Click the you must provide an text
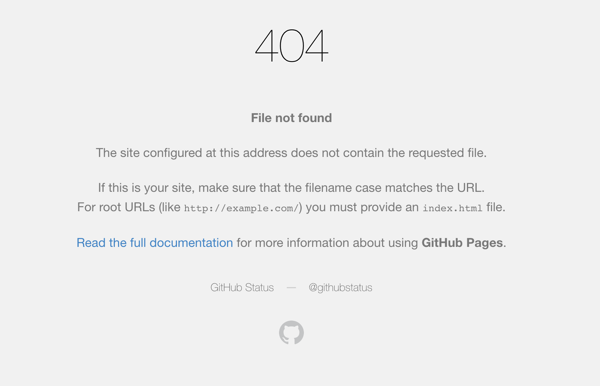The image size is (600, 386). (x=362, y=207)
